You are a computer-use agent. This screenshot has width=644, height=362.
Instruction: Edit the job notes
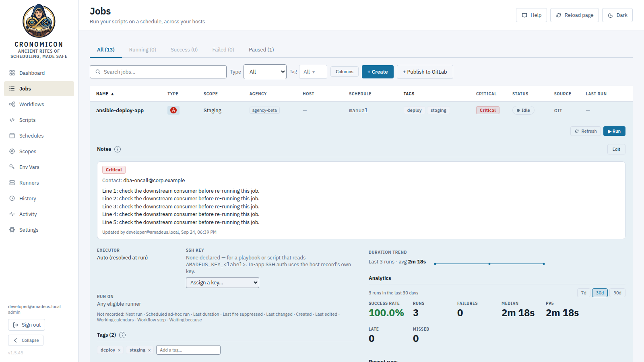616,149
